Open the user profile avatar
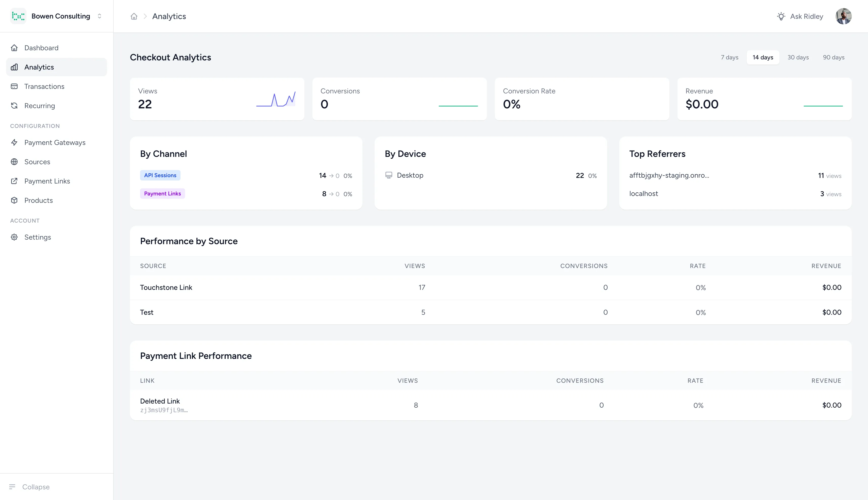868x500 pixels. click(844, 16)
